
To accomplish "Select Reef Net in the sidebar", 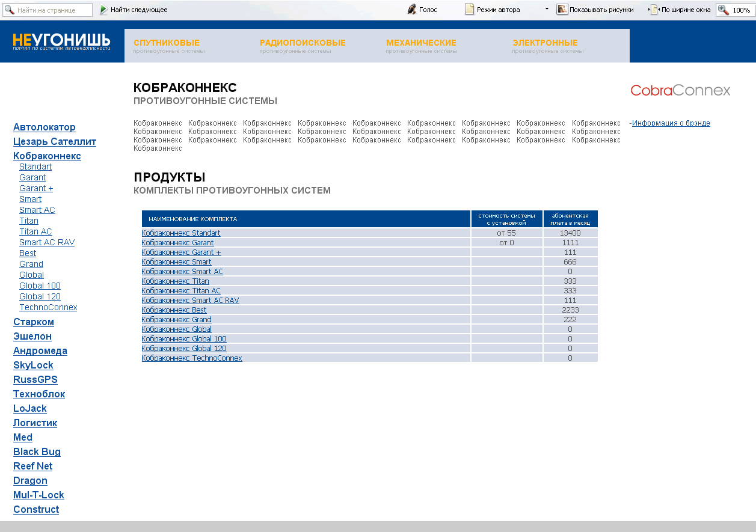I will tap(32, 466).
